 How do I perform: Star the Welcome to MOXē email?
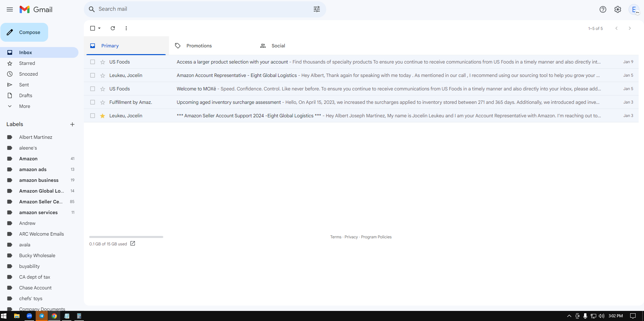(103, 89)
